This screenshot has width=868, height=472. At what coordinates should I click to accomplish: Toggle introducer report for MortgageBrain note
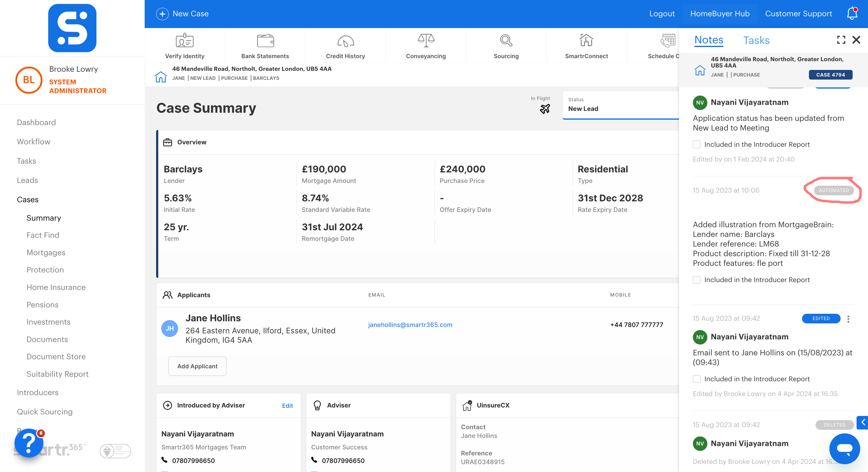[697, 280]
